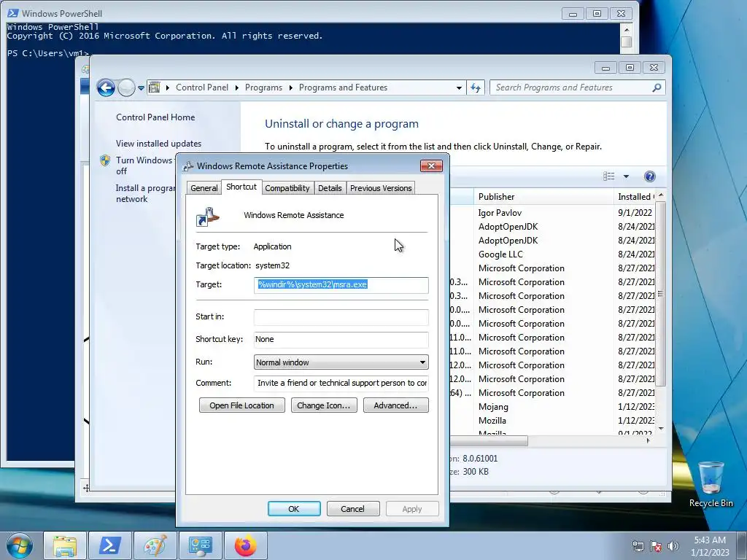
Task: Select the Mojang program row
Action: pyautogui.click(x=553, y=407)
